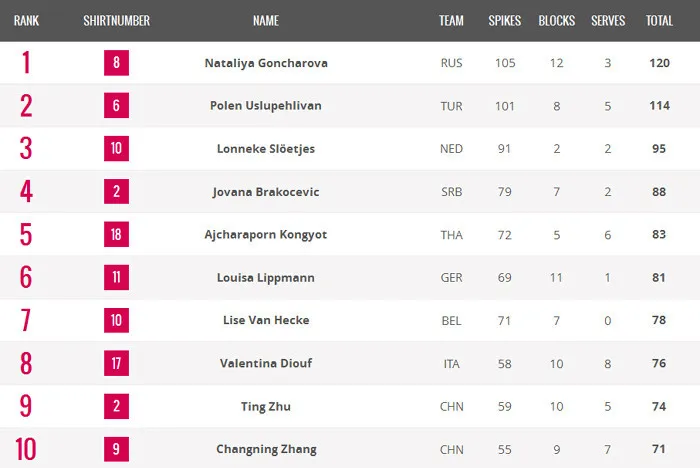Image resolution: width=700 pixels, height=468 pixels.
Task: Select Valentina Diouf in the table
Action: point(266,364)
